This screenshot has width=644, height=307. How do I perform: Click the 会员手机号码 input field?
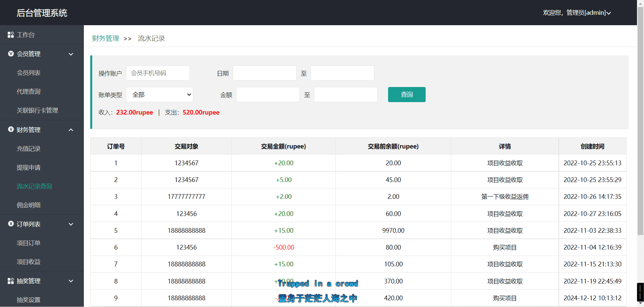pos(158,73)
